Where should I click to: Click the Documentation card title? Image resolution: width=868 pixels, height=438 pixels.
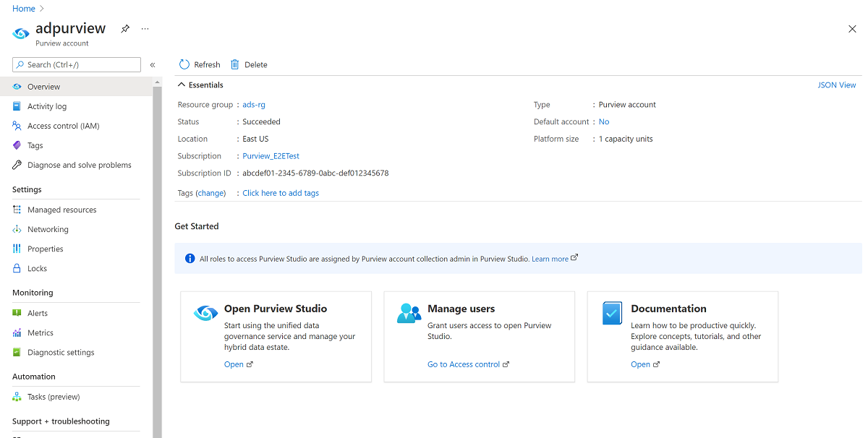pyautogui.click(x=668, y=309)
